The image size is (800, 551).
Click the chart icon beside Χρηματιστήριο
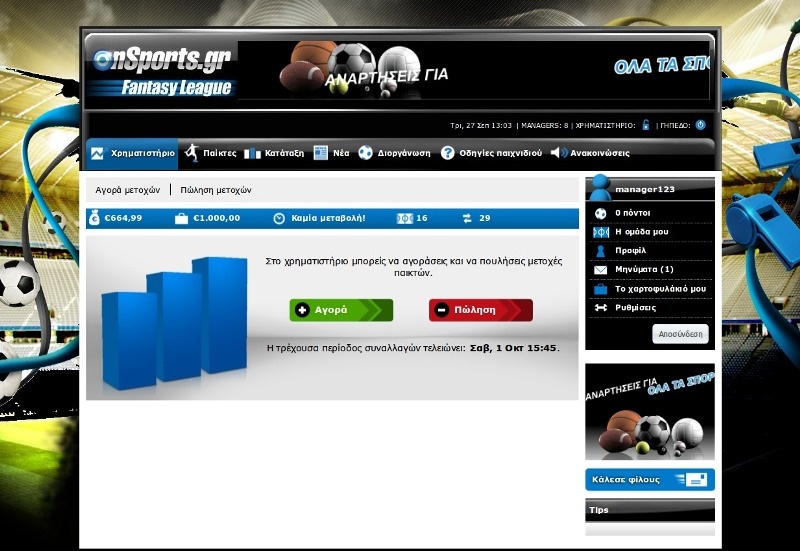click(97, 153)
